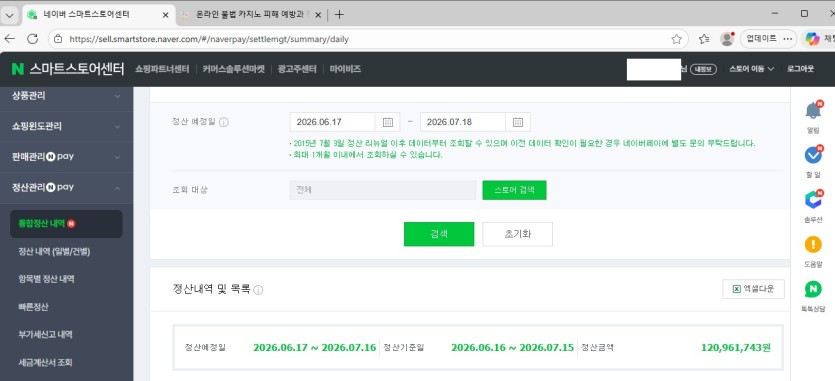835x381 pixels.
Task: Click the 스마트스토어센터 title text
Action: pyautogui.click(x=77, y=69)
